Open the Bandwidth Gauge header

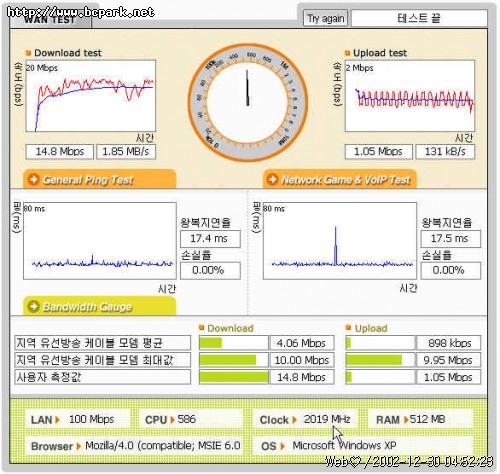tap(100, 306)
